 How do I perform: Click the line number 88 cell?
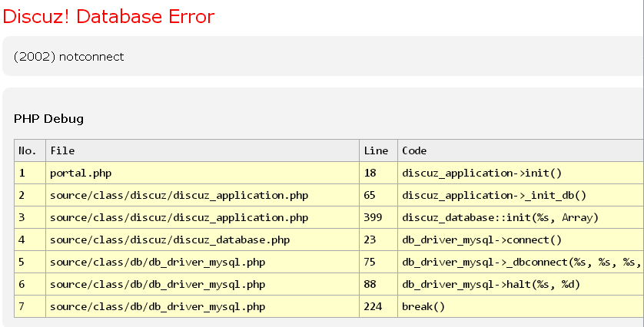[x=378, y=284]
